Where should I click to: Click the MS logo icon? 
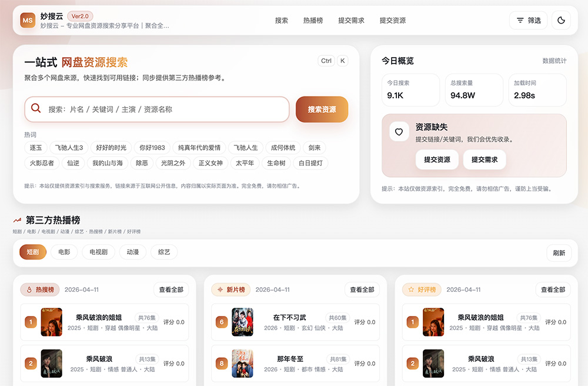coord(28,21)
